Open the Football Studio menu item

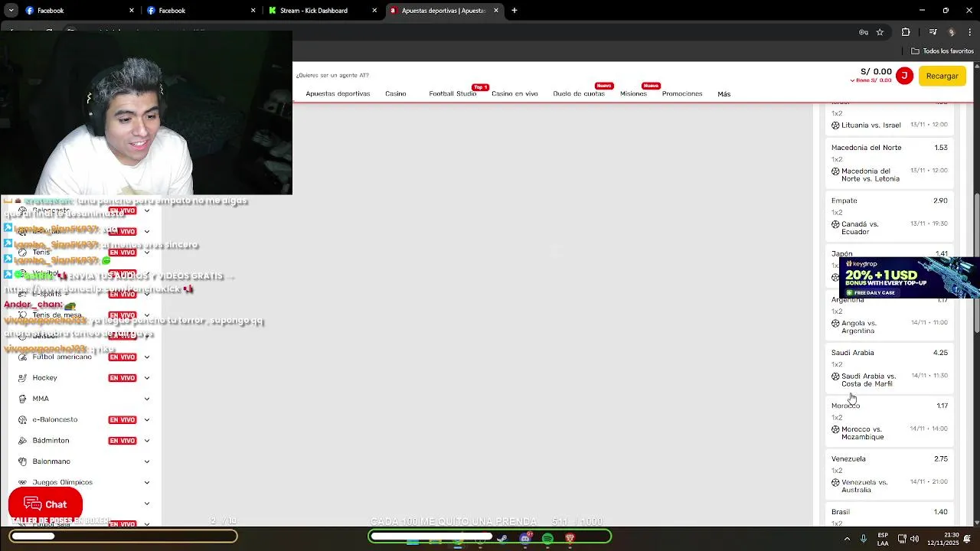tap(452, 94)
